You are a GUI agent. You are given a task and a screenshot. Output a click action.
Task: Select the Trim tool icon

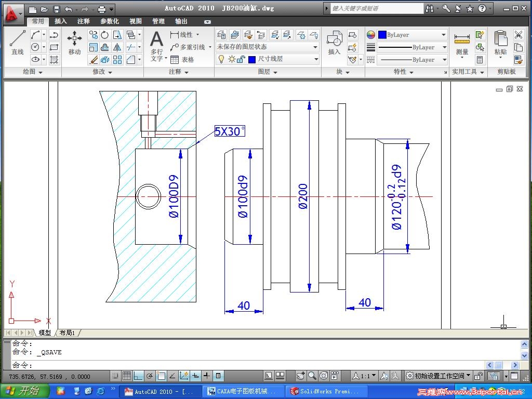pos(131,47)
